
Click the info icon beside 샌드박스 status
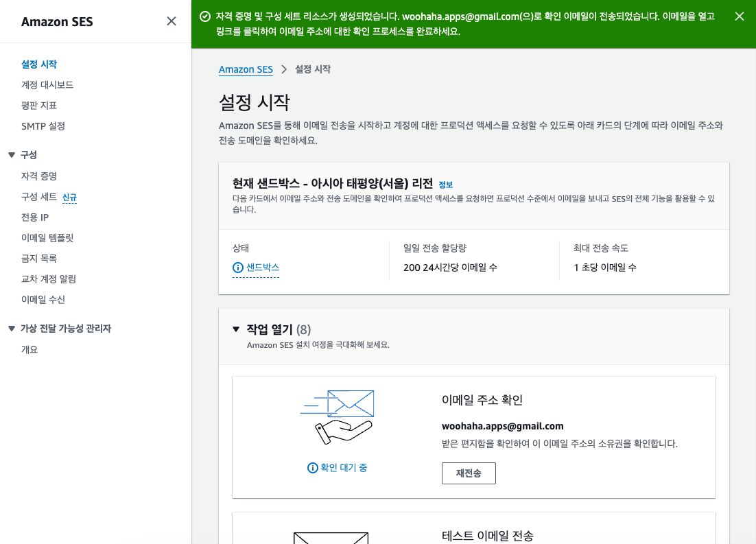[x=237, y=267]
